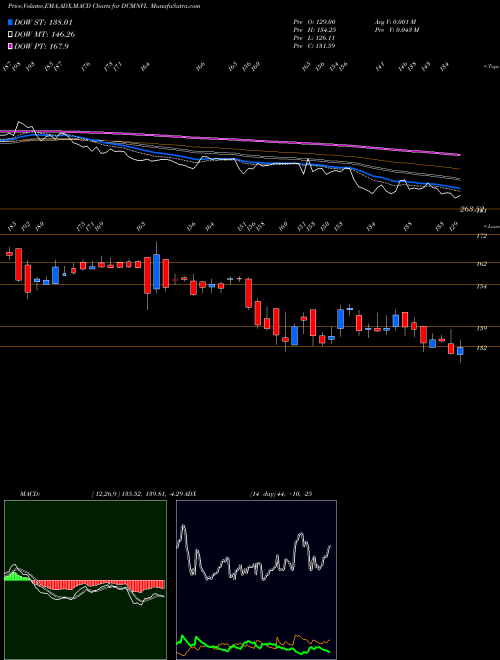
Task: Click the 'Pre V: 0.043 M' label
Action: 396,30
